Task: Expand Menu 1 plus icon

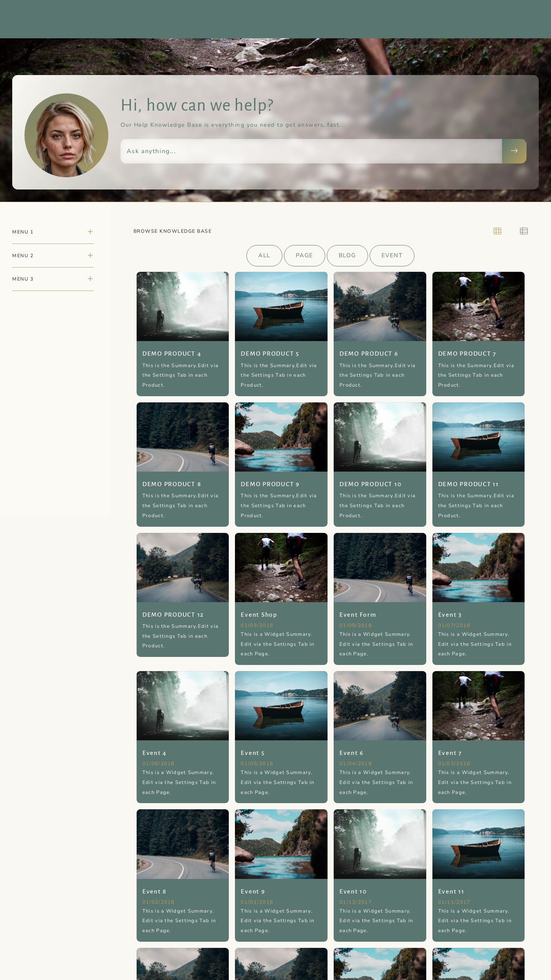Action: pyautogui.click(x=90, y=232)
